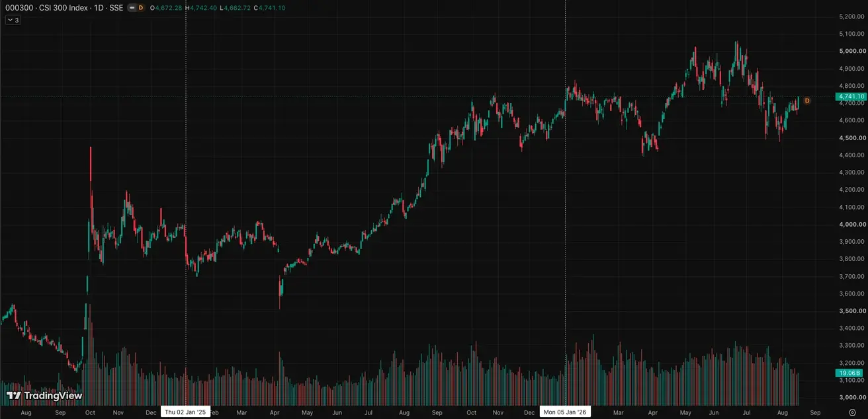Click the market status icon beside SSE
This screenshot has width=868, height=419.
pyautogui.click(x=130, y=8)
